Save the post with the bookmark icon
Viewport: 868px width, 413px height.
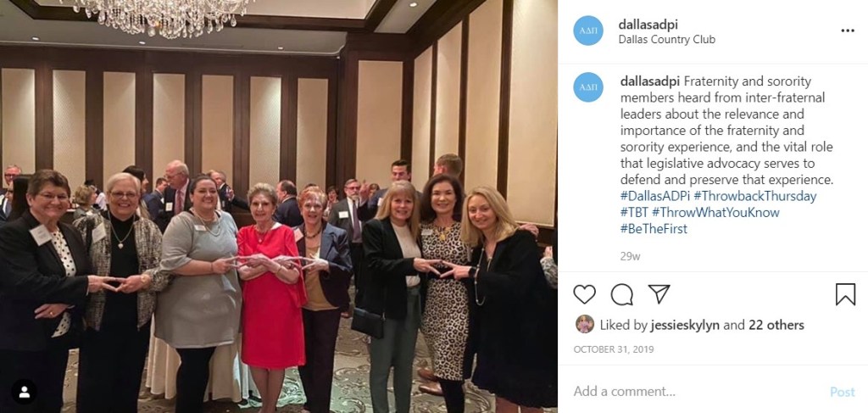(x=845, y=294)
